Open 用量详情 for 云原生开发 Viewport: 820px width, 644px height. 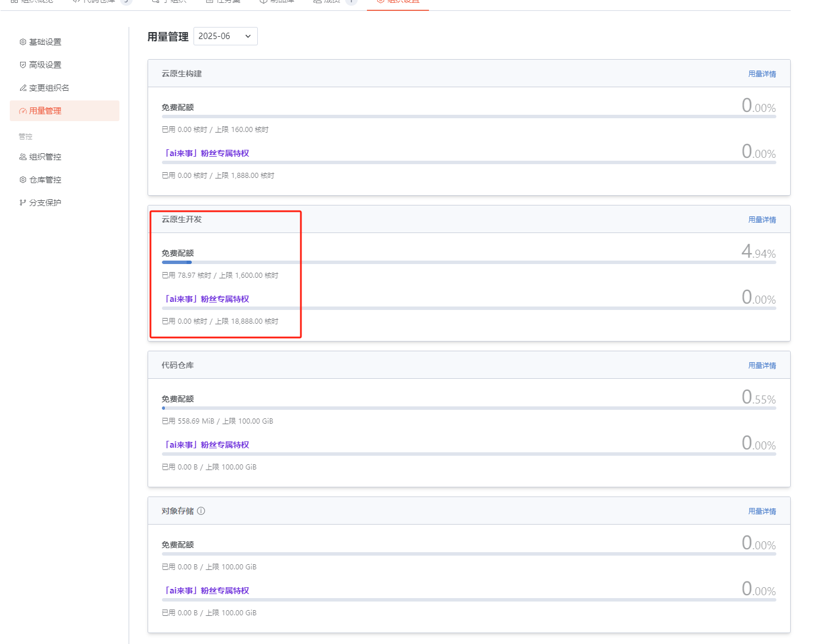pyautogui.click(x=761, y=220)
